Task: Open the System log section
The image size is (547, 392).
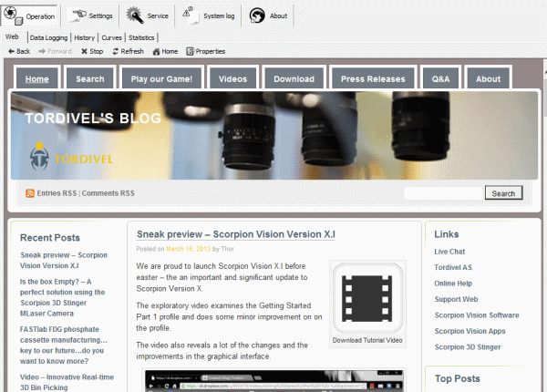Action: (x=208, y=15)
